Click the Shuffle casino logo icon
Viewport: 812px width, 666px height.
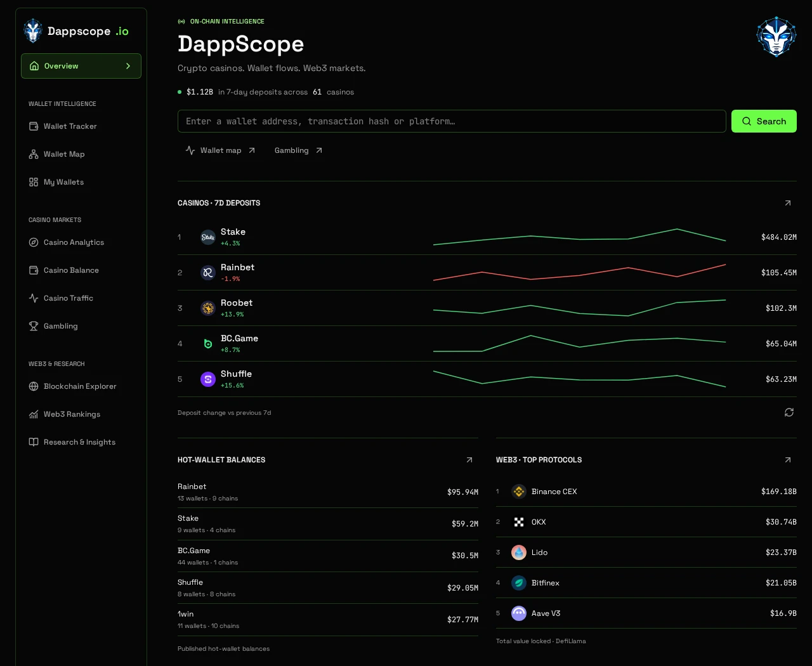pos(208,379)
